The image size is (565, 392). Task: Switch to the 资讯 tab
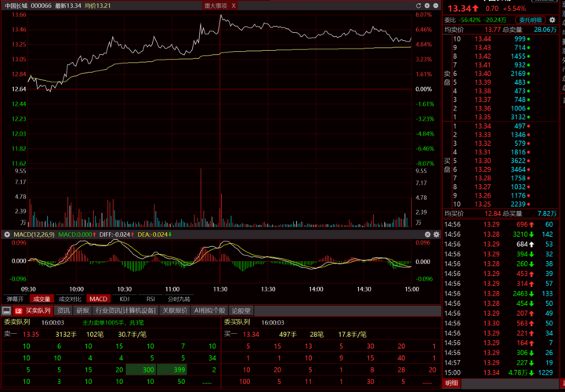[63, 310]
